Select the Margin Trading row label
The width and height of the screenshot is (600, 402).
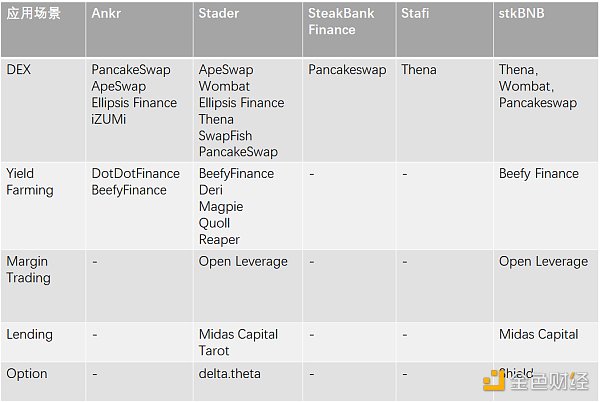pos(28,269)
